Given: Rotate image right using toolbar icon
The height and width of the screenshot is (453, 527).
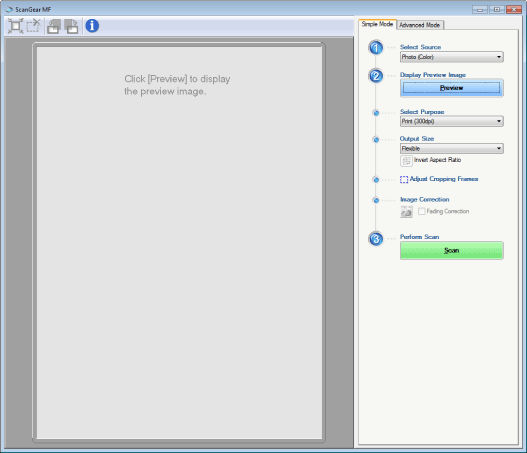Looking at the screenshot, I should [71, 26].
